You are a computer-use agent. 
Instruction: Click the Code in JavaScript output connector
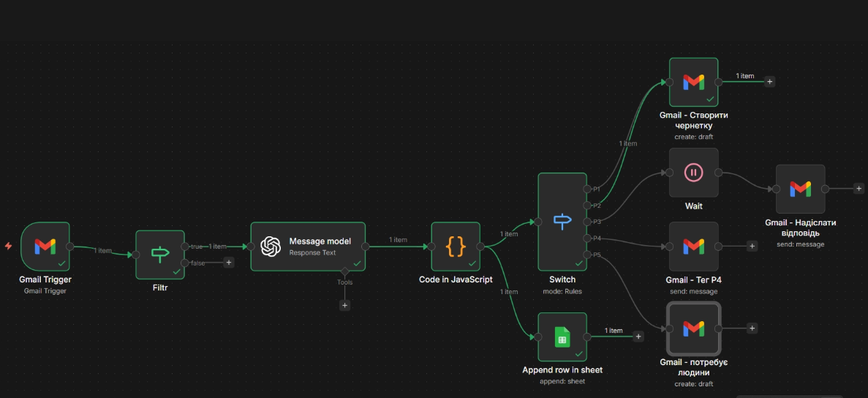pos(480,247)
